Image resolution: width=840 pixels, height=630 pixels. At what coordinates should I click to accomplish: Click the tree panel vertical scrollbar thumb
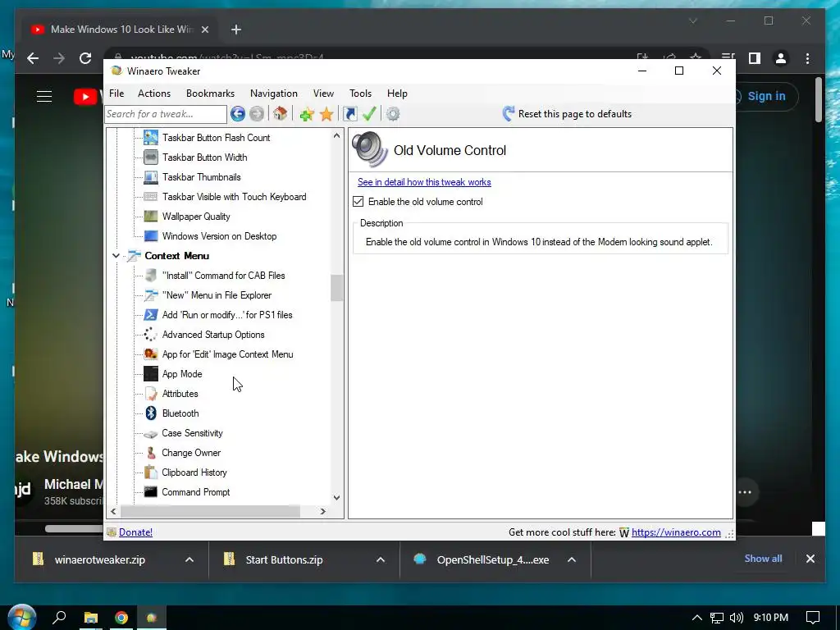pyautogui.click(x=336, y=288)
